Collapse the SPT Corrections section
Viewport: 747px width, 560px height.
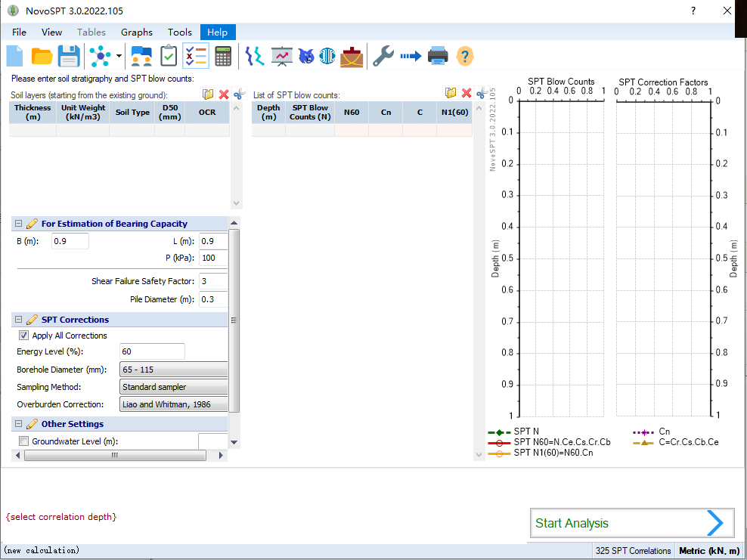[19, 320]
